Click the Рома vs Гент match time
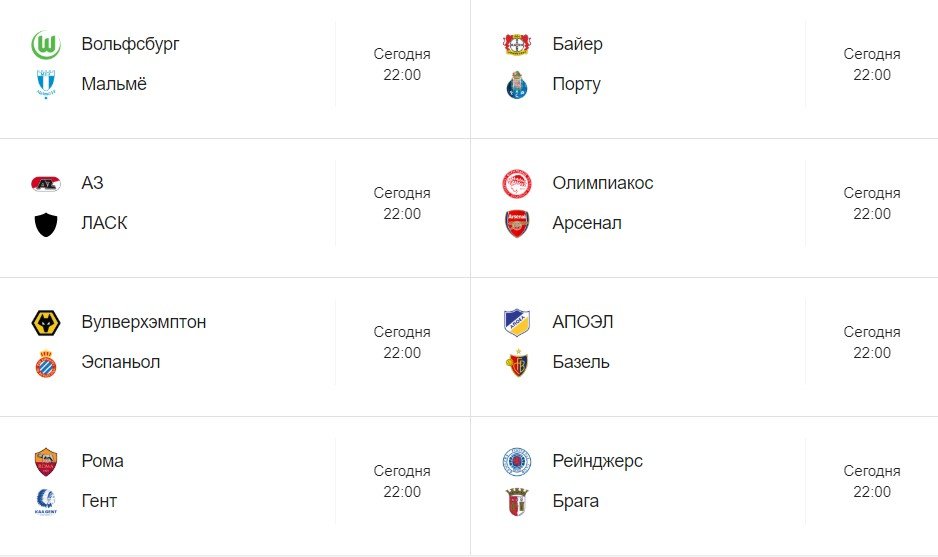The height and width of the screenshot is (557, 938). click(x=402, y=481)
